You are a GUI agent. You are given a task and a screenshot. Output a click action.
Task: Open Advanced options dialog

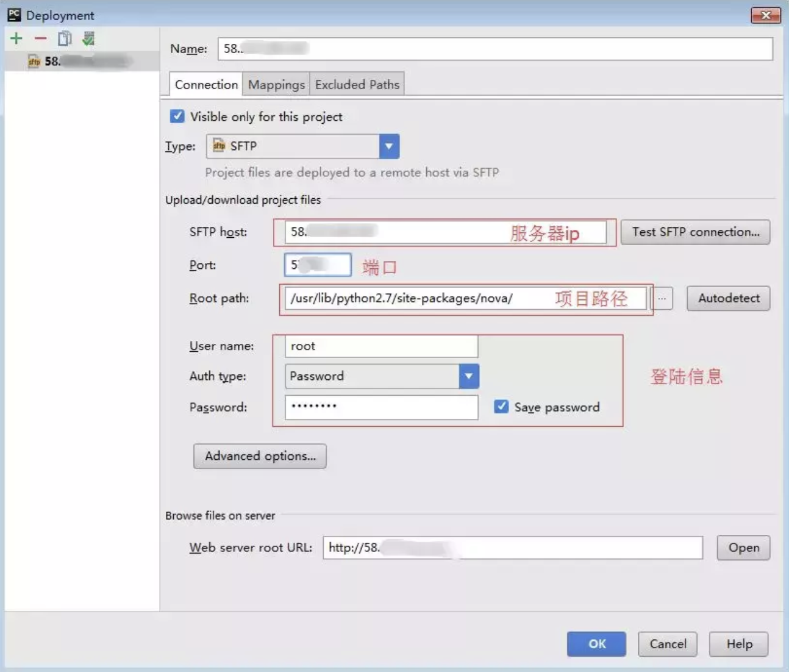260,456
